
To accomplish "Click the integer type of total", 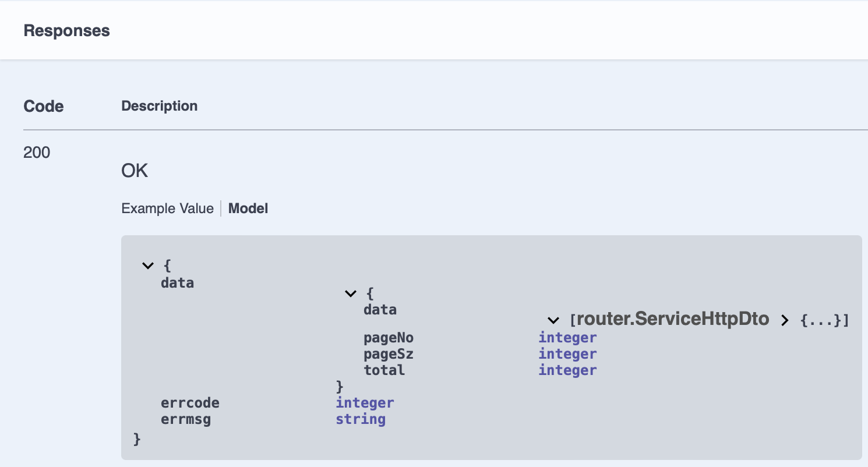I will coord(568,370).
